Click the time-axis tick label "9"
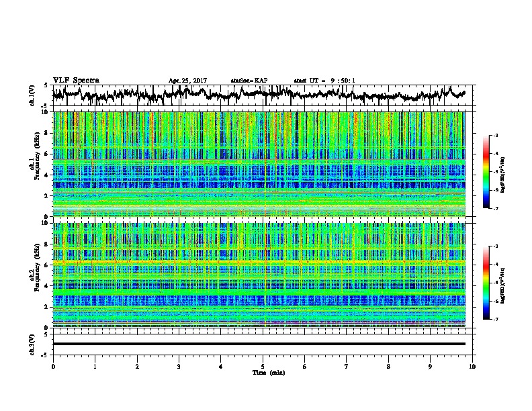 (430, 367)
